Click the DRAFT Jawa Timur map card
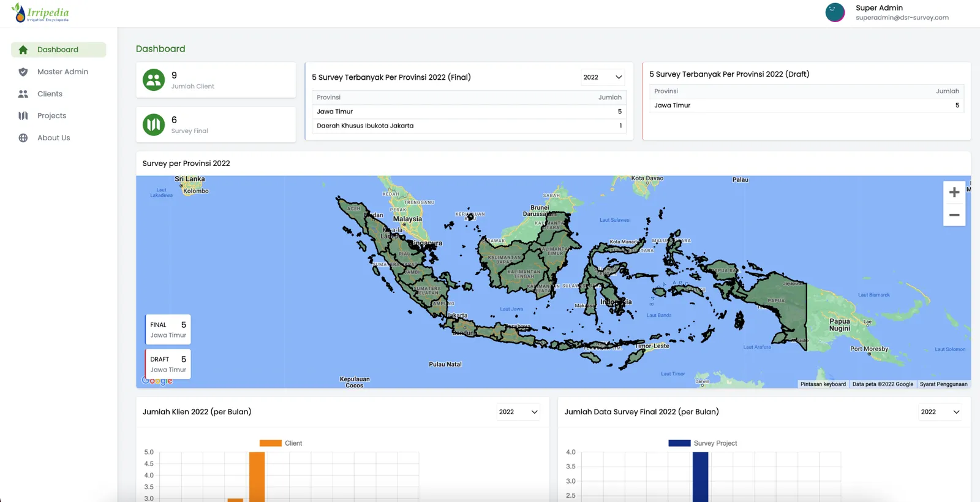Image resolution: width=980 pixels, height=502 pixels. click(168, 364)
